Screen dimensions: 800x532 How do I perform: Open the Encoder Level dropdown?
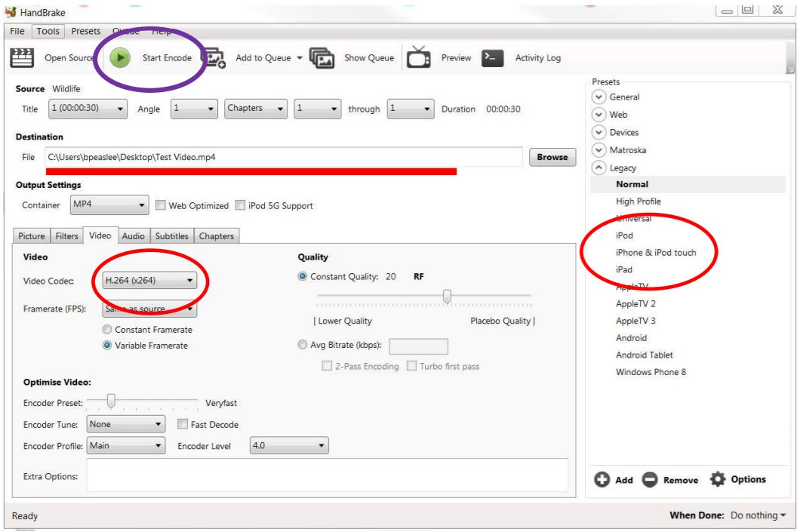pyautogui.click(x=289, y=446)
